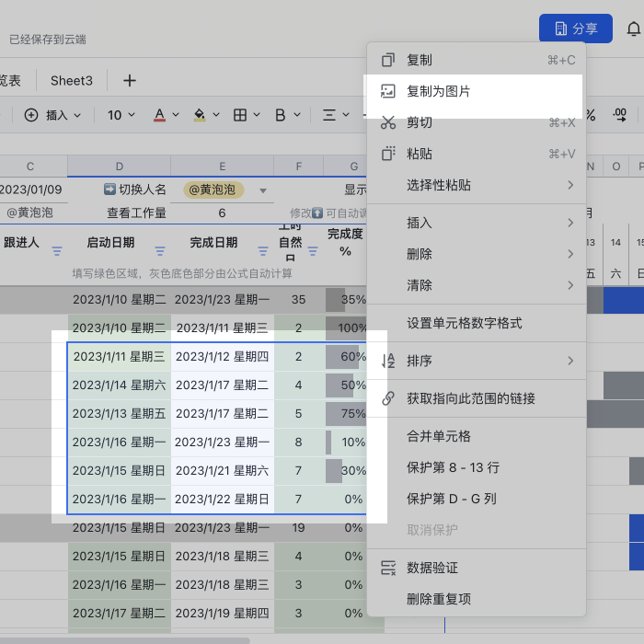This screenshot has width=644, height=644.
Task: Click the Switch name (切换人名) arrow icon
Action: click(109, 190)
